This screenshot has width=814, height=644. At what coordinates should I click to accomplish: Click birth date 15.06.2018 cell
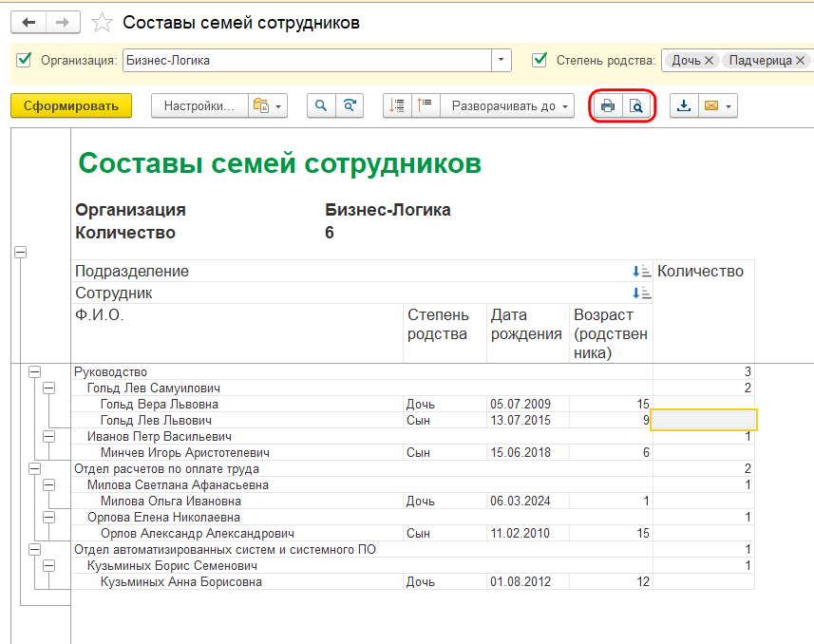[x=528, y=452]
